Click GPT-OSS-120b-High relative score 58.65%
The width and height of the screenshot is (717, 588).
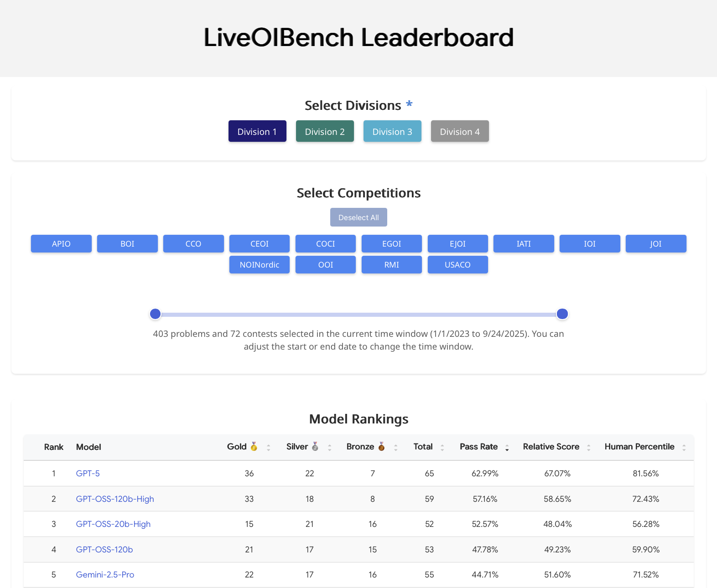point(557,499)
